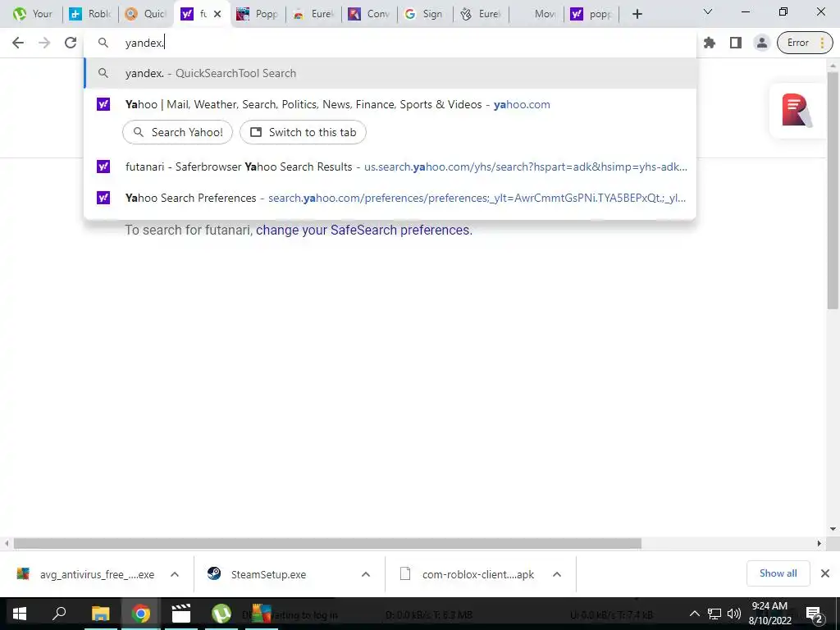The height and width of the screenshot is (630, 840).
Task: Click the vertical scrollbar thumb
Action: tap(833, 190)
